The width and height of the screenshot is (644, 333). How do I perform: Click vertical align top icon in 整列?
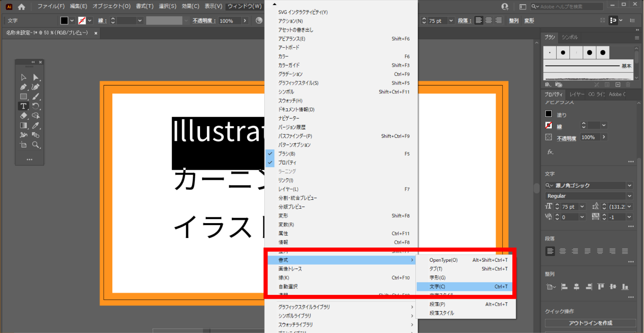pyautogui.click(x=601, y=287)
